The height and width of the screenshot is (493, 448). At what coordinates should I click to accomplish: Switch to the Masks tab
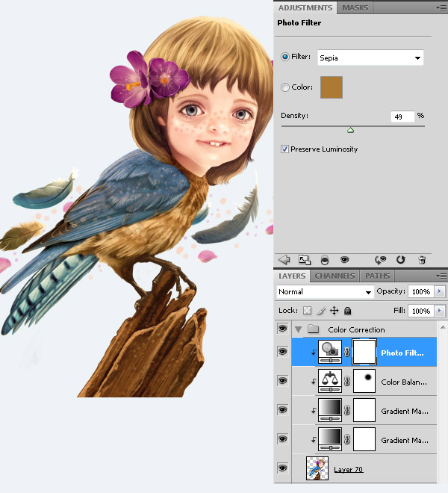[355, 8]
